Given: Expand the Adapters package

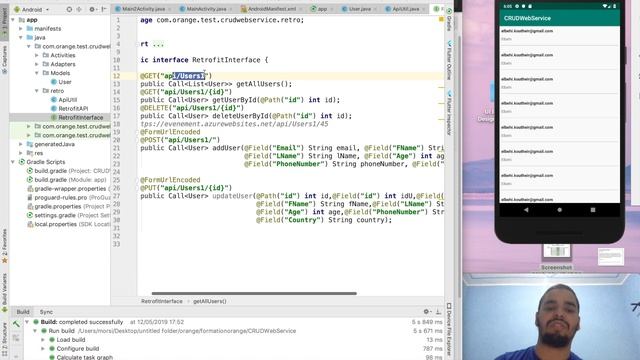Looking at the screenshot, I should click(x=37, y=64).
